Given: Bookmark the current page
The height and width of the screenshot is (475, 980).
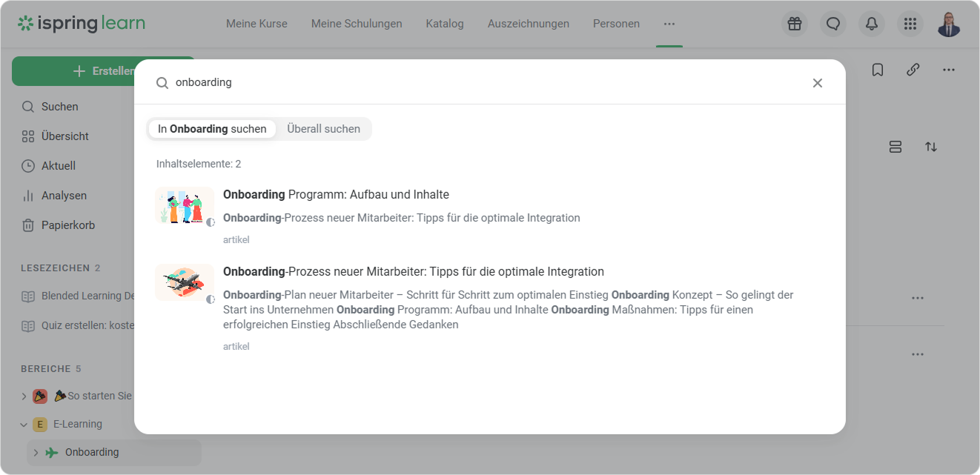Looking at the screenshot, I should pyautogui.click(x=878, y=70).
